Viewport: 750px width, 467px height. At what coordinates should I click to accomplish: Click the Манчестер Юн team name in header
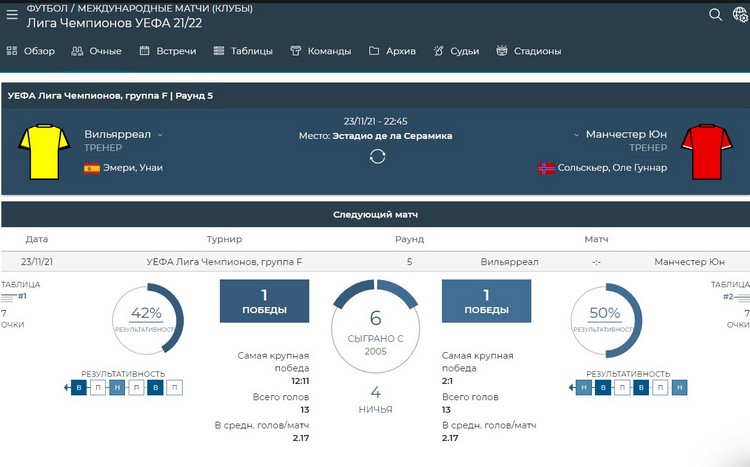click(x=627, y=134)
